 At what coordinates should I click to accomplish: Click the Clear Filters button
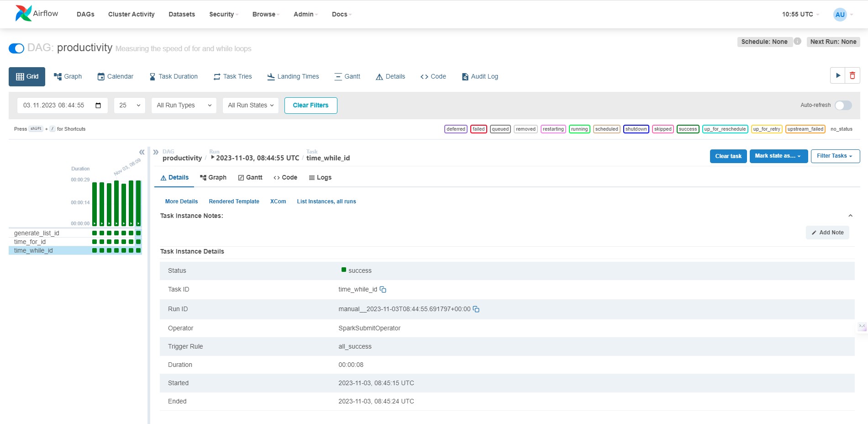tap(311, 106)
